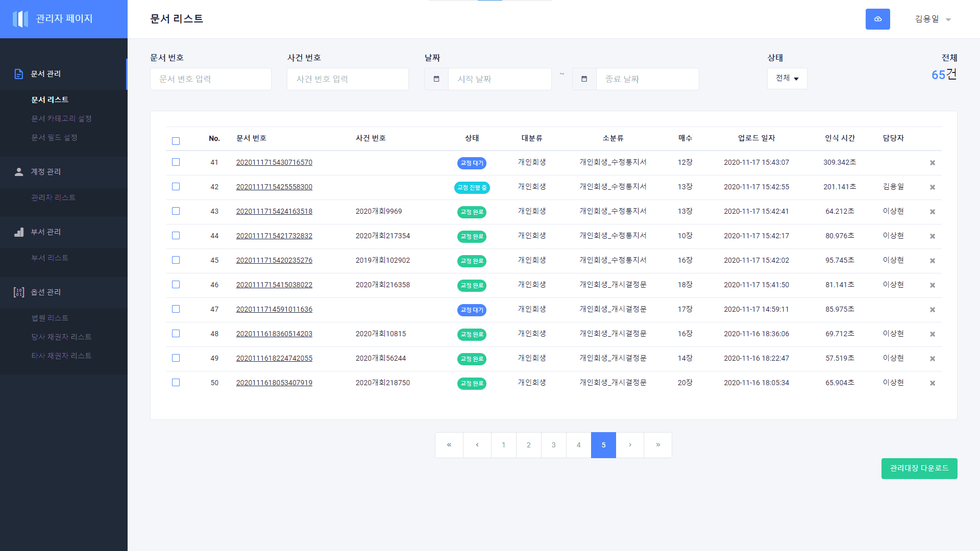Open 부서 리스트 in sidebar
The width and height of the screenshot is (980, 551).
coord(50,258)
